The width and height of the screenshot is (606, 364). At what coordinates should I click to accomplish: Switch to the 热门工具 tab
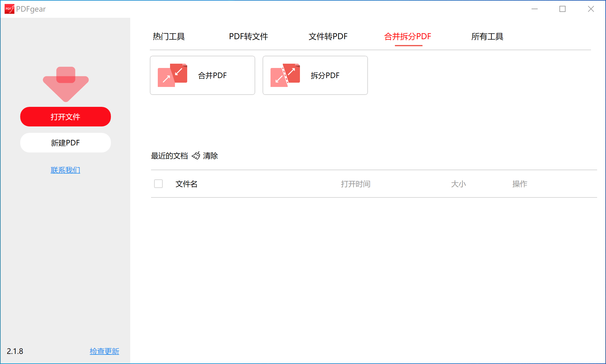point(169,36)
